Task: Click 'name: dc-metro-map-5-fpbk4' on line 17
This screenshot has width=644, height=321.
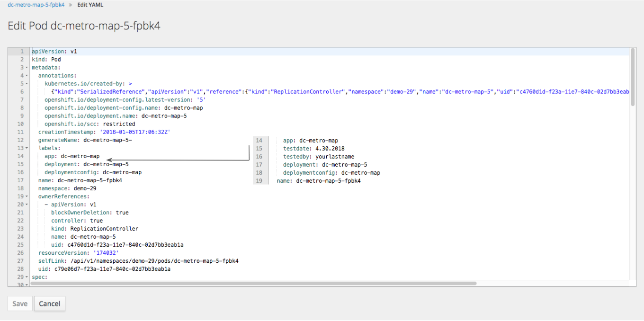Action: click(80, 180)
